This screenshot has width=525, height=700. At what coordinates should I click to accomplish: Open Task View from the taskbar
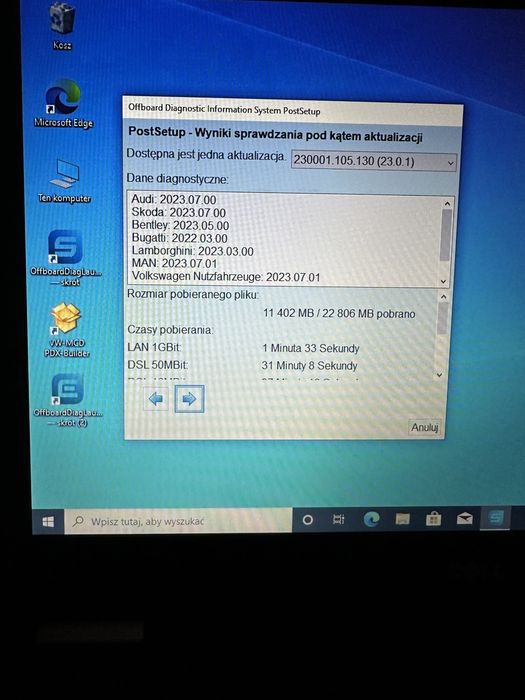coord(339,519)
